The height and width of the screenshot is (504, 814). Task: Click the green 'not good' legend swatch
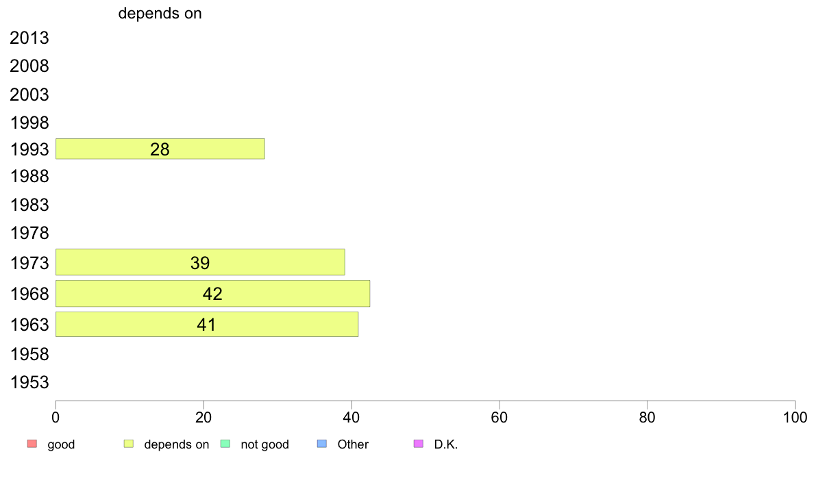(225, 444)
